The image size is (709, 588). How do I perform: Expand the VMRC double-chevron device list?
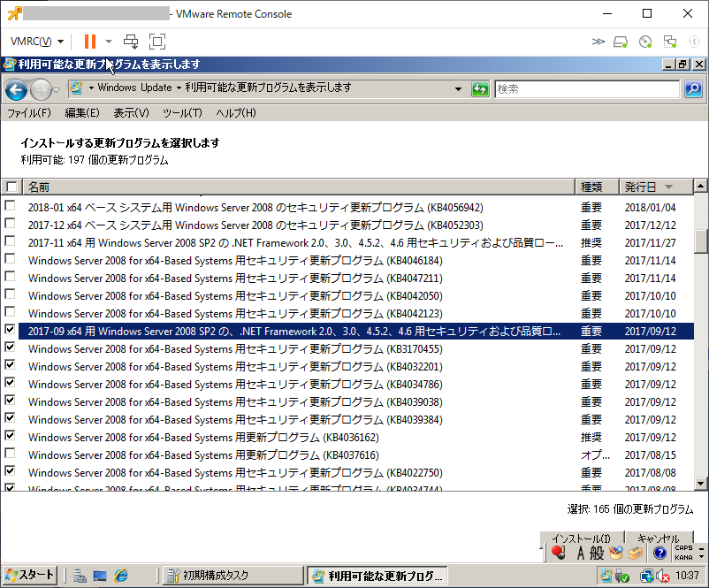[598, 42]
